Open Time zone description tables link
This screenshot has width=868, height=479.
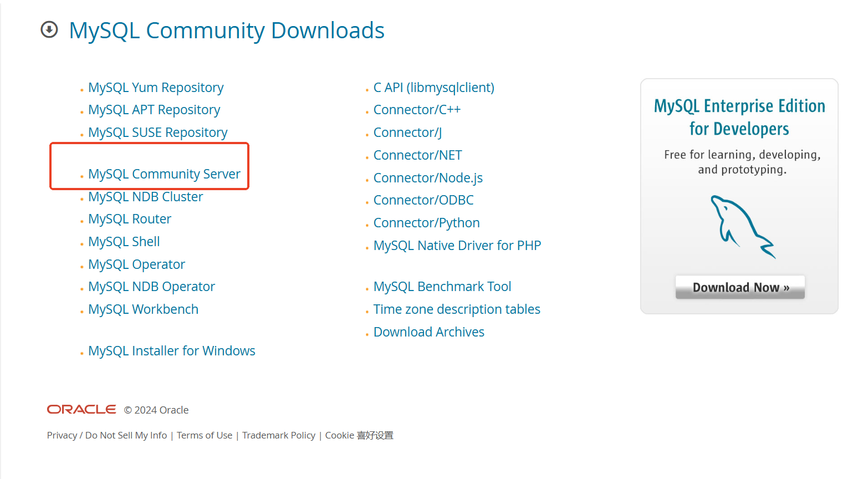click(457, 309)
